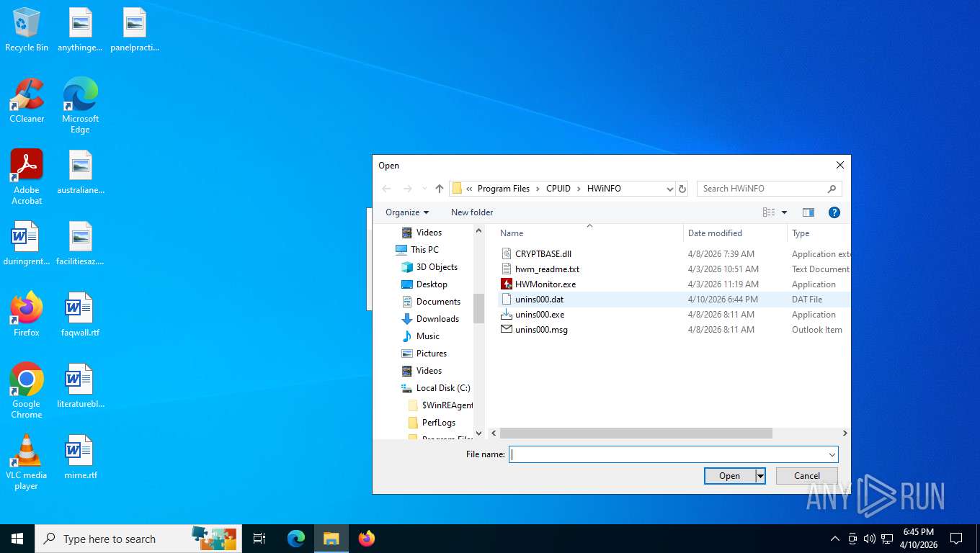The image size is (980, 553).
Task: Open the Open button split arrow
Action: (x=759, y=476)
